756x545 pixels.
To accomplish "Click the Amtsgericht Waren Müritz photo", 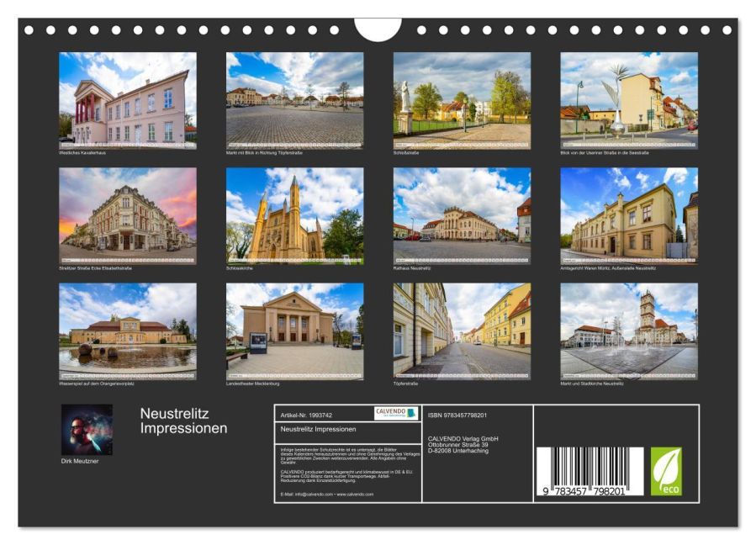I will [x=626, y=219].
